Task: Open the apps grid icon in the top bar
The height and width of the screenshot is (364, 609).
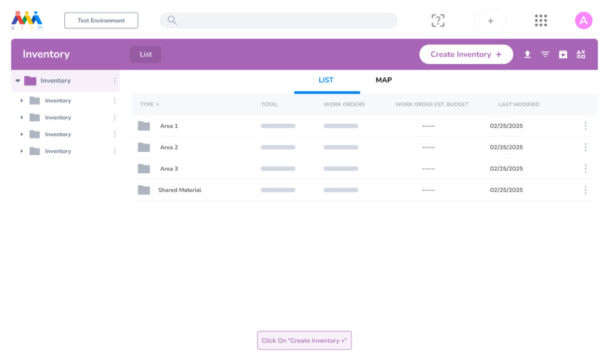Action: [x=540, y=20]
